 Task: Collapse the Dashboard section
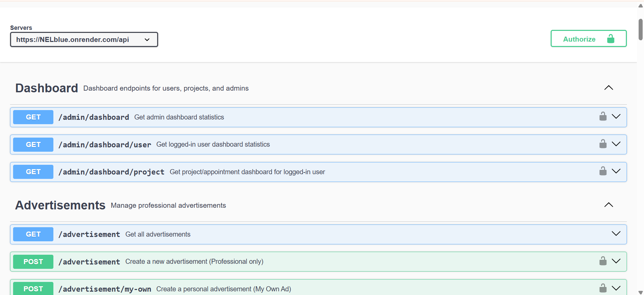(608, 88)
